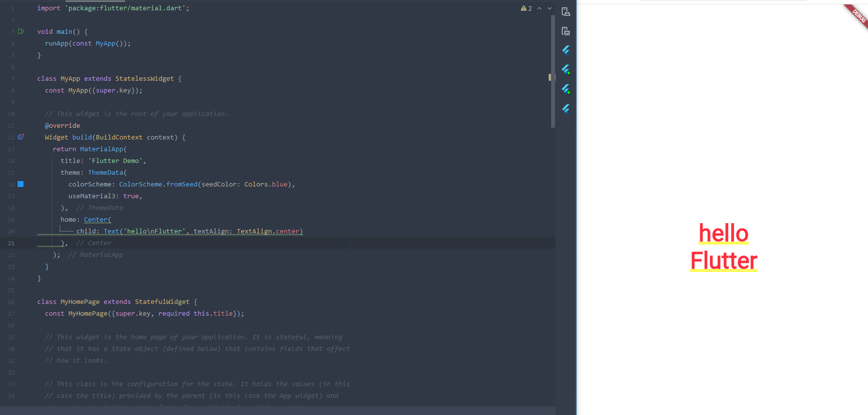Run main() using the green gutter arrow
This screenshot has width=868, height=415.
click(x=21, y=31)
